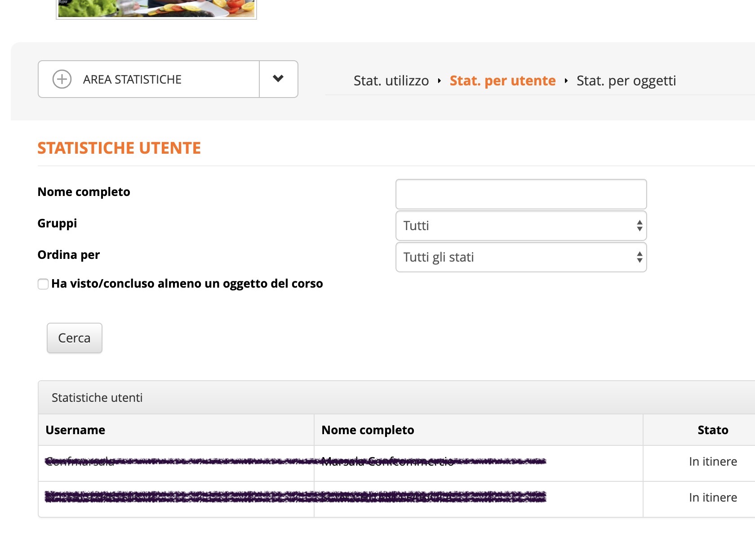Click the Stato column header
Screen dimensions: 755x560
713,430
